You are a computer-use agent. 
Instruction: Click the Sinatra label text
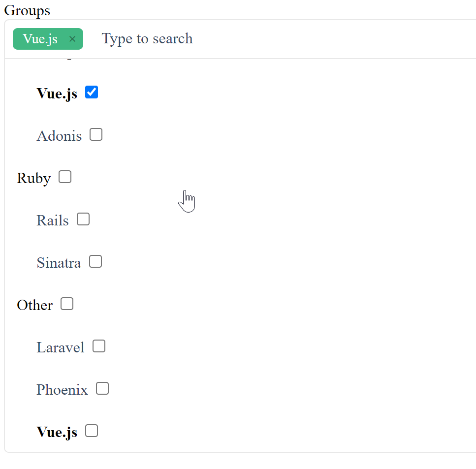58,262
